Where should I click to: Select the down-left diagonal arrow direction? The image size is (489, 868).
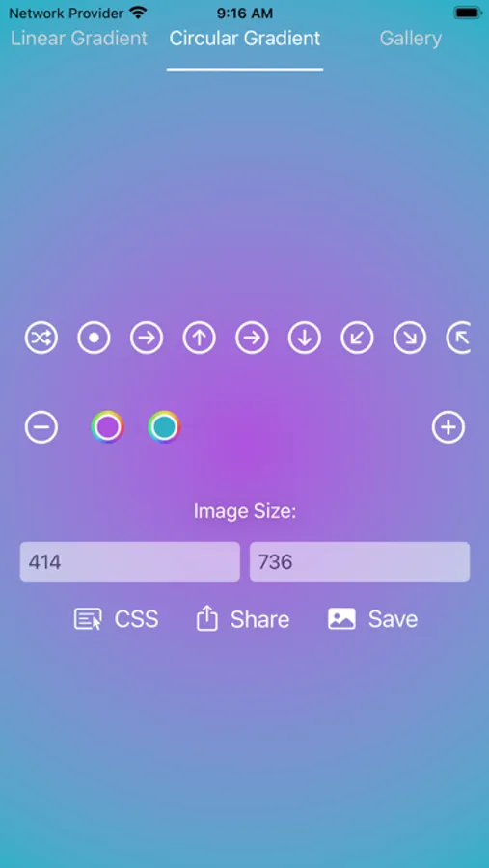tap(357, 338)
